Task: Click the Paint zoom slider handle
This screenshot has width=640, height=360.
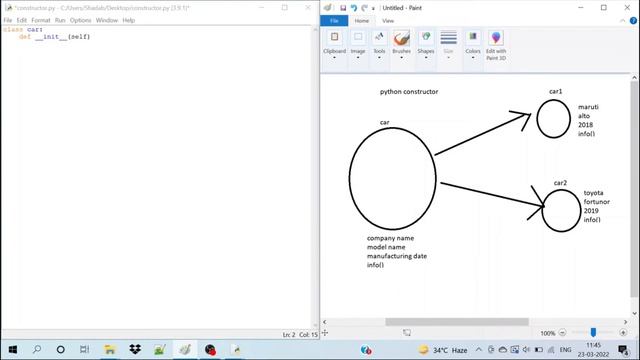Action: [x=593, y=333]
